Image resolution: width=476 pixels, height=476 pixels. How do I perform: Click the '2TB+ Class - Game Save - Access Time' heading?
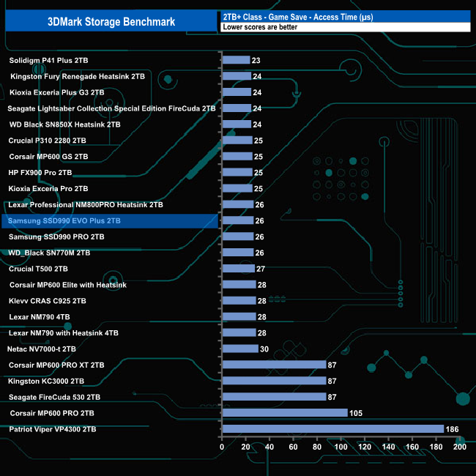click(x=298, y=17)
